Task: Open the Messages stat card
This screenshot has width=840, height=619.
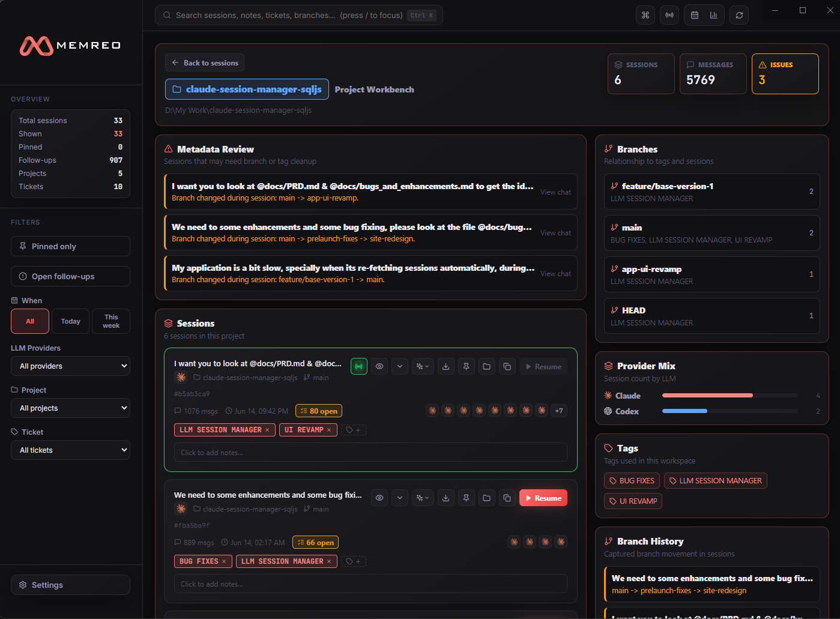Action: tap(713, 74)
